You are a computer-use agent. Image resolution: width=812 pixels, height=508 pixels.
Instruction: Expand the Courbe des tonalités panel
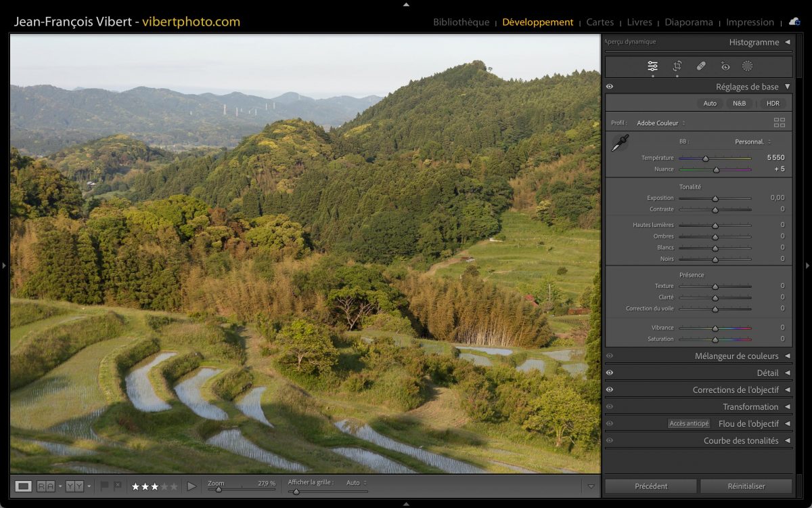[x=741, y=441]
